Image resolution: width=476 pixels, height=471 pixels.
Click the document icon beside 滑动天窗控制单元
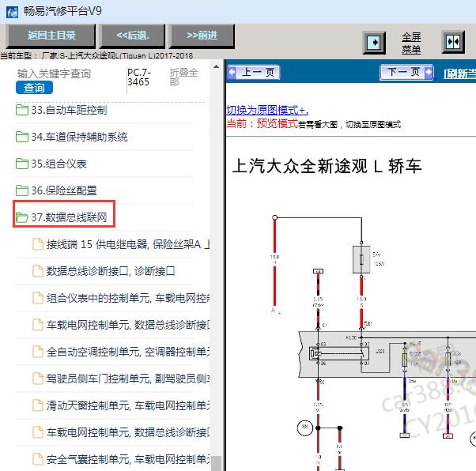(x=38, y=405)
